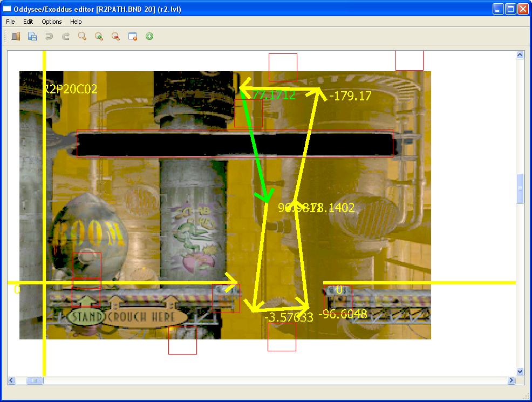
Task: Zoom out with the minus magnifier
Action: pos(115,37)
